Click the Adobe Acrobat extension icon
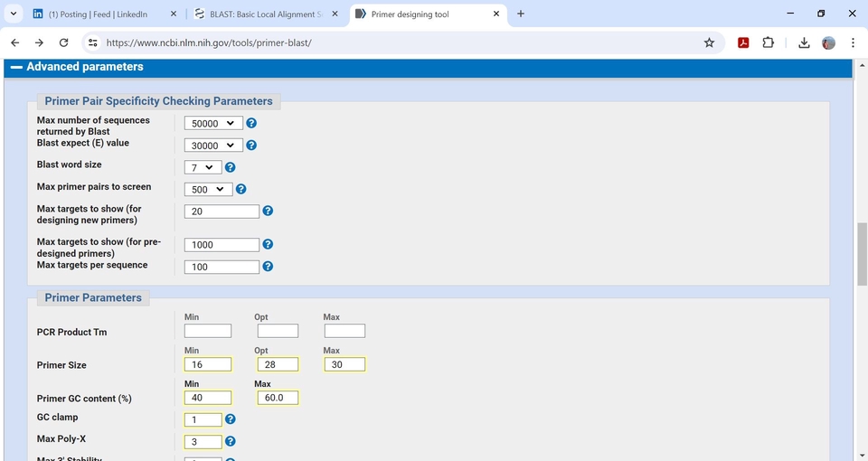 tap(743, 42)
